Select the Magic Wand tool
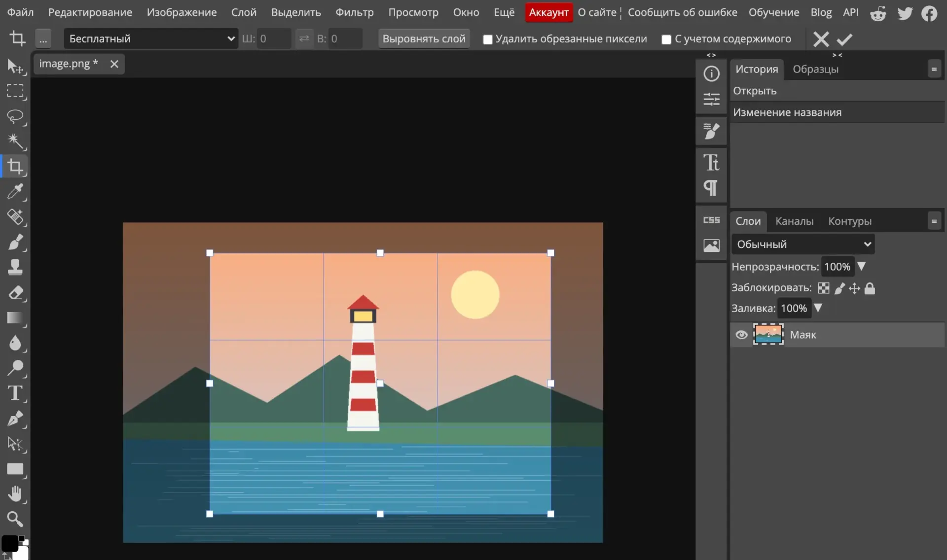The image size is (947, 560). [15, 141]
